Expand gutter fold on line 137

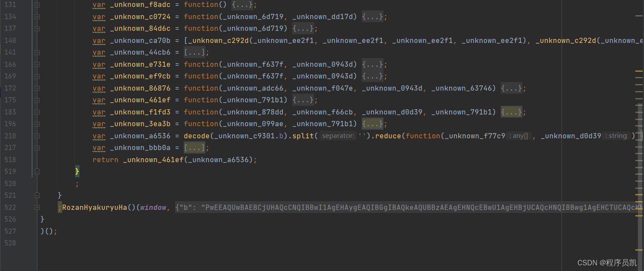(x=37, y=29)
